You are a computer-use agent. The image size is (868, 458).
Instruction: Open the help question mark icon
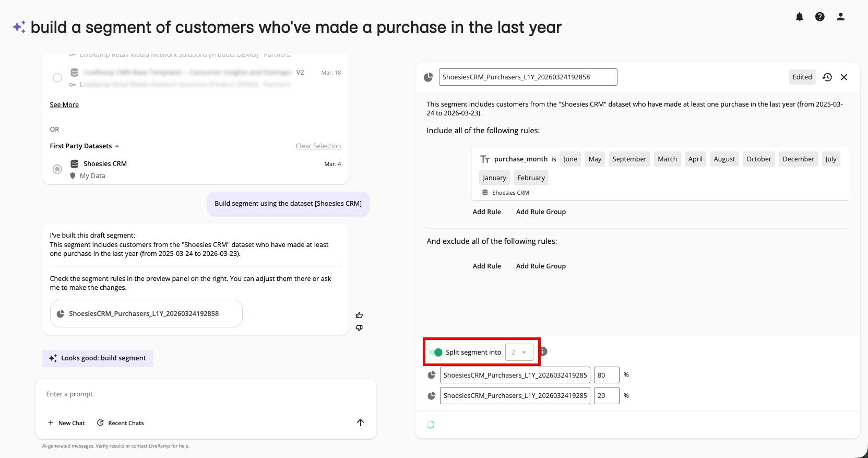click(x=820, y=17)
